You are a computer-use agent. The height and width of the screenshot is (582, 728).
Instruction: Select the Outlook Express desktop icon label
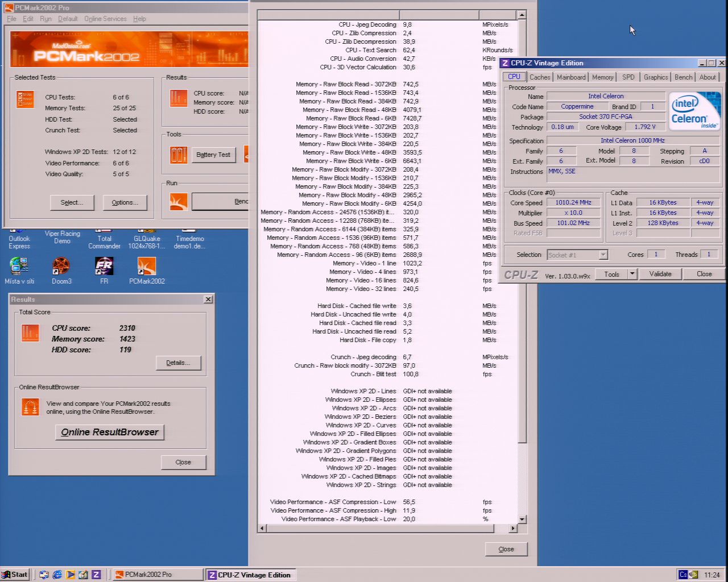click(x=19, y=243)
